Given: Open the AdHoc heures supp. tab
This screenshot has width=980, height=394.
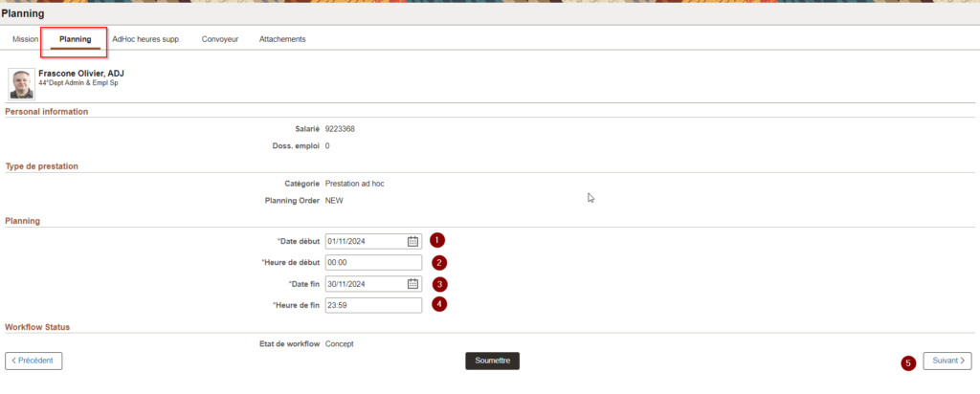Looking at the screenshot, I should (145, 39).
